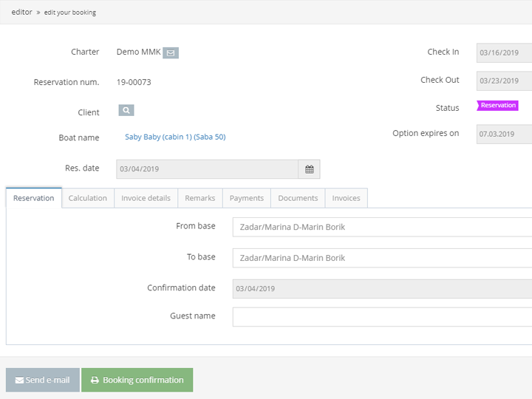Screen dimensions: 532x399
Task: Open the Saby Baby (cabin 1) boat link
Action: click(x=175, y=137)
